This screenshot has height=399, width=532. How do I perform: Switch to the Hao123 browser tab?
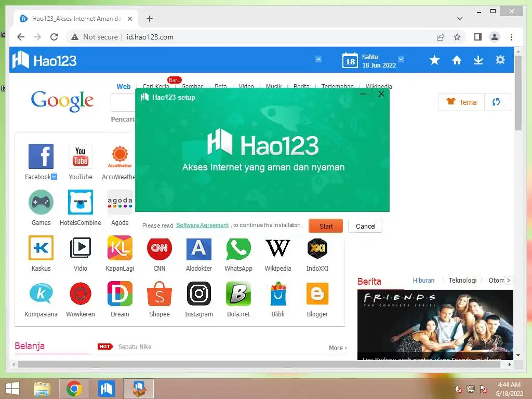tap(75, 19)
